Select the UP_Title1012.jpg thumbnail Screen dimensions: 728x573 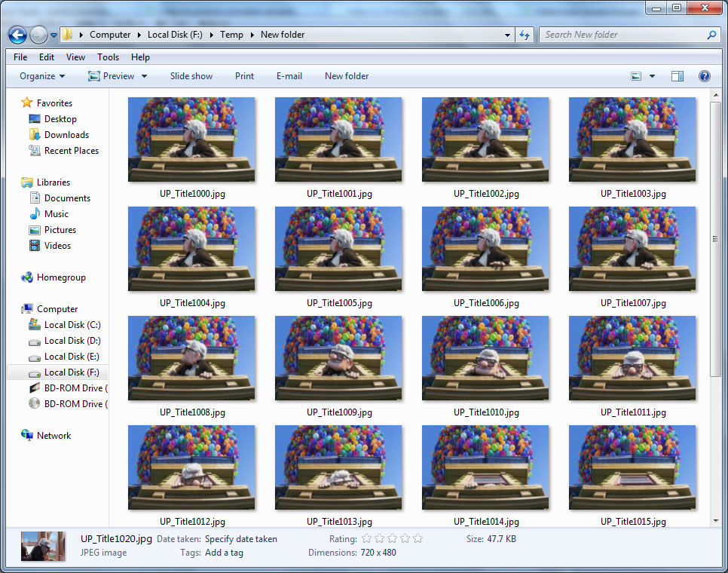(191, 467)
